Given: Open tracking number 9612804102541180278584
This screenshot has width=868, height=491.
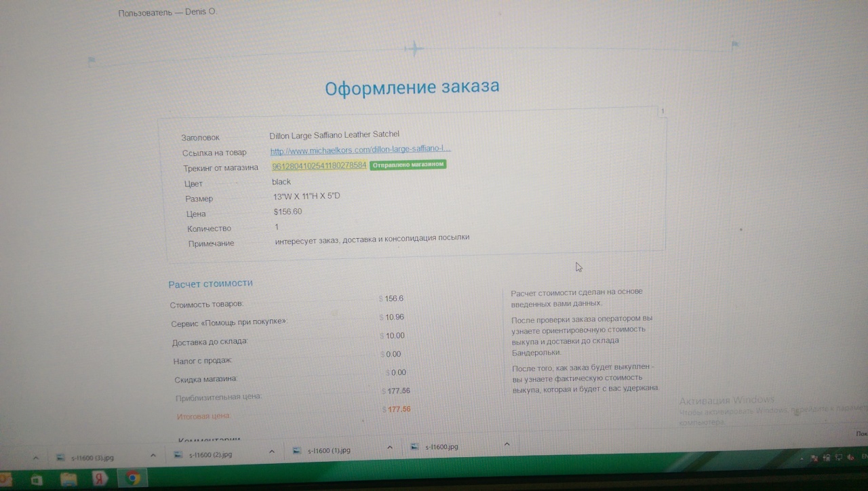Looking at the screenshot, I should point(319,165).
